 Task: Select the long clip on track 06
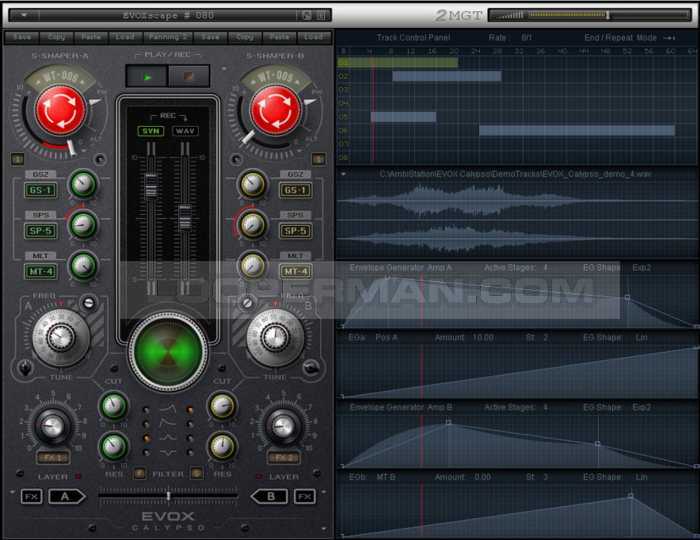tap(577, 130)
